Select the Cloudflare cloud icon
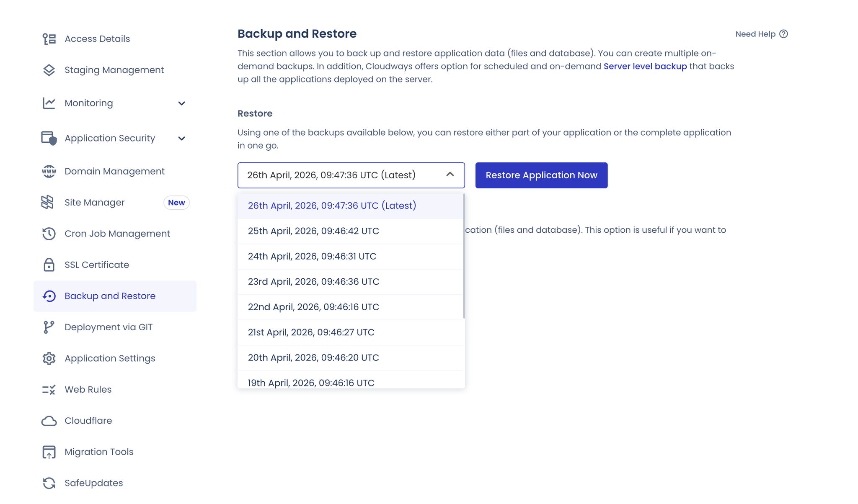The width and height of the screenshot is (858, 504). point(49,421)
